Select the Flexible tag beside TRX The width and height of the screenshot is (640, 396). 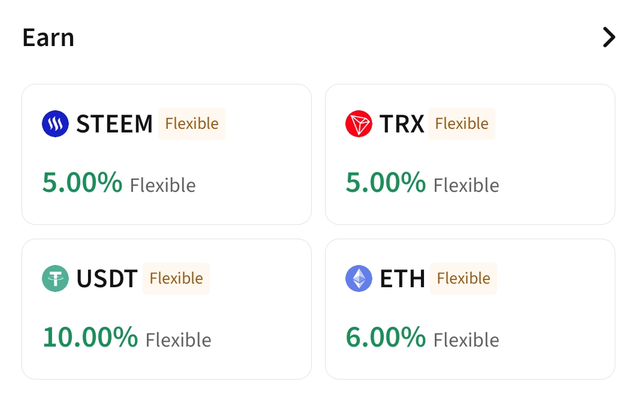[461, 124]
